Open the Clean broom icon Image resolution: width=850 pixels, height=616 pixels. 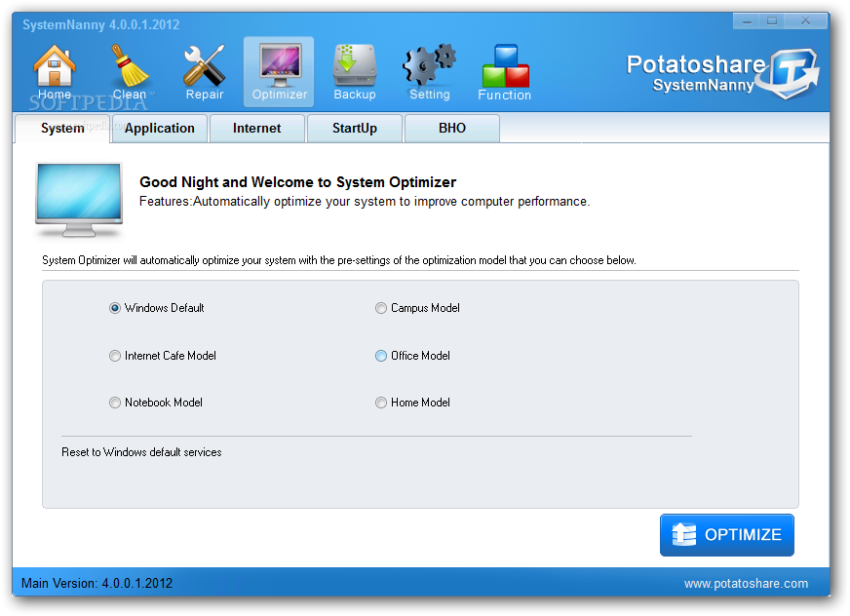coord(130,71)
